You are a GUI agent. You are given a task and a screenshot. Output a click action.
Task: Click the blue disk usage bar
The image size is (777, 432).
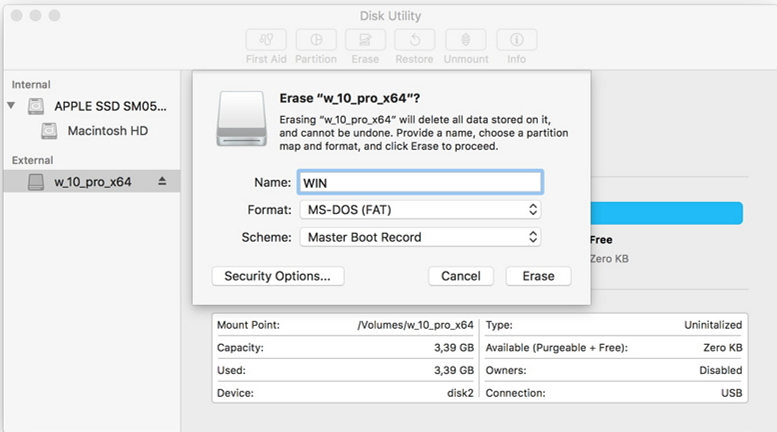(666, 213)
